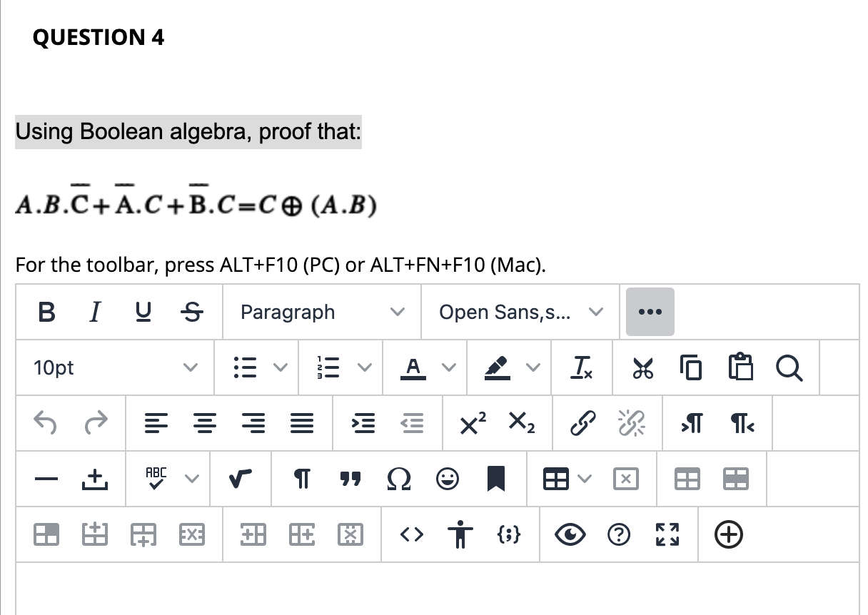Add a bookmark anchor

496,479
